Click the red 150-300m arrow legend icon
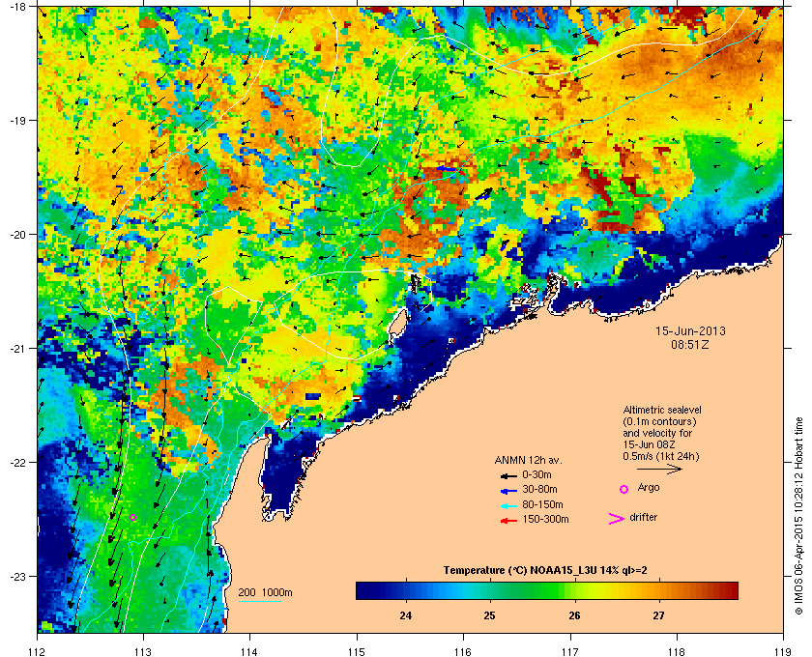This screenshot has width=812, height=657. pos(508,521)
